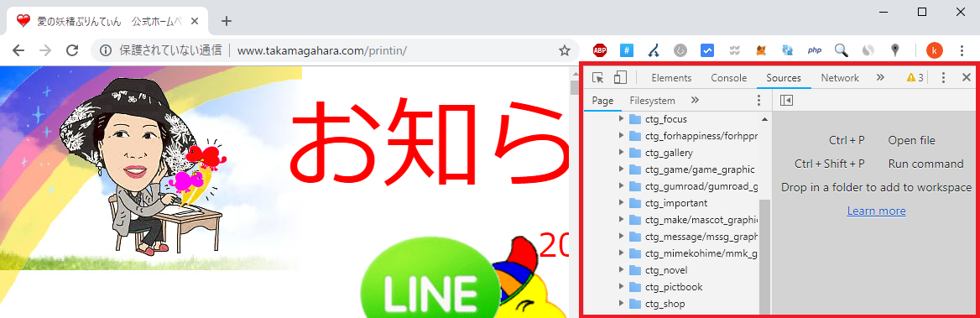Open the Network tab
The image size is (980, 318).
click(840, 77)
